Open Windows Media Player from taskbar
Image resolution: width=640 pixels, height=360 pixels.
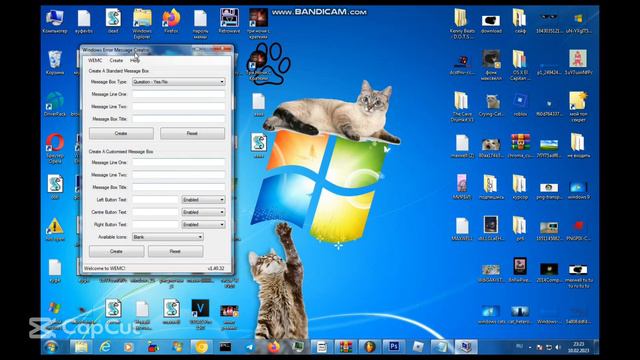(x=129, y=347)
